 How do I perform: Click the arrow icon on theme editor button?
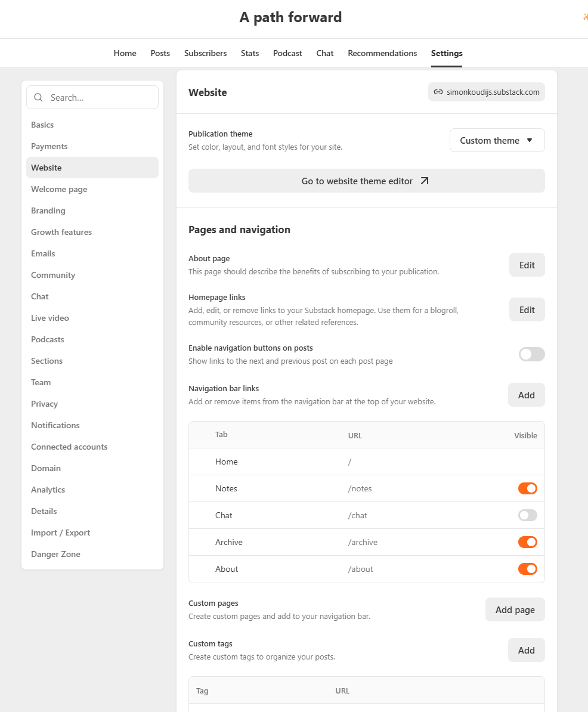coord(425,181)
